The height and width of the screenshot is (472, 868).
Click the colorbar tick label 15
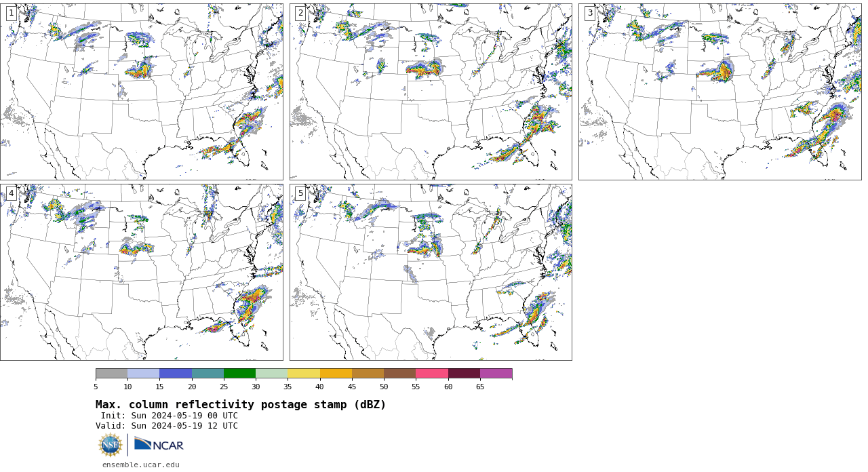tap(160, 387)
